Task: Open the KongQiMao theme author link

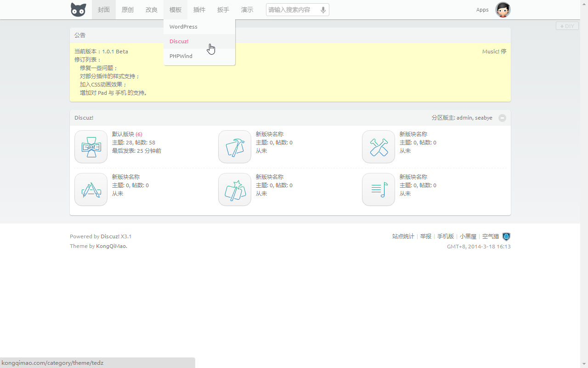Action: 111,246
